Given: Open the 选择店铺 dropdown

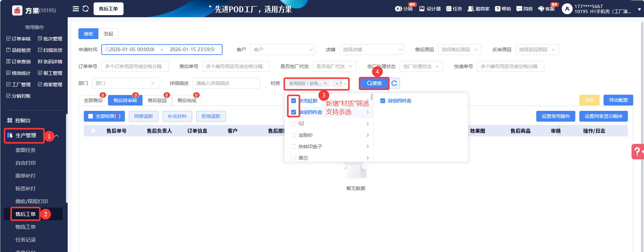Looking at the screenshot, I should click(x=372, y=50).
